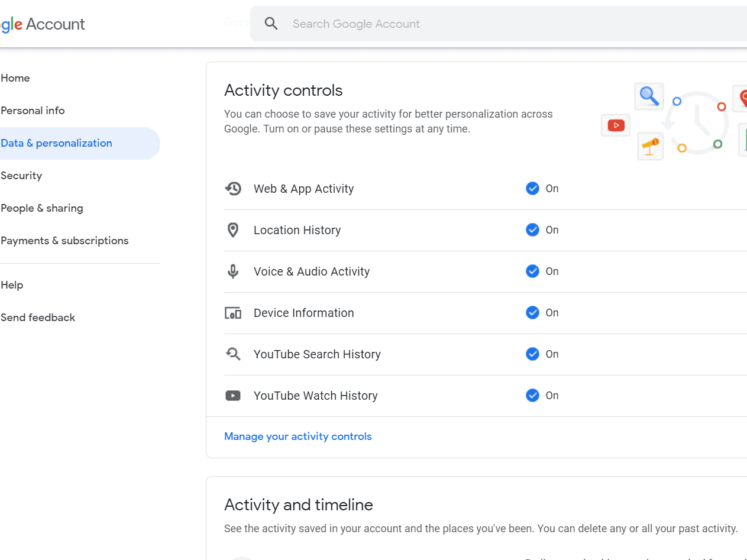This screenshot has width=747, height=560.
Task: Open YouTube Search History setting
Action: (486, 354)
